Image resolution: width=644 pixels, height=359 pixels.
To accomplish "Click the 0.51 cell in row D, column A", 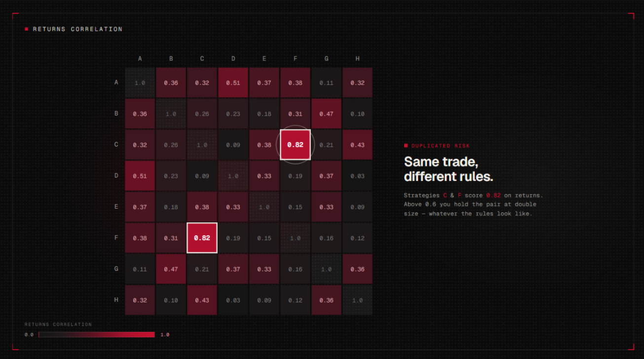I will tap(140, 176).
